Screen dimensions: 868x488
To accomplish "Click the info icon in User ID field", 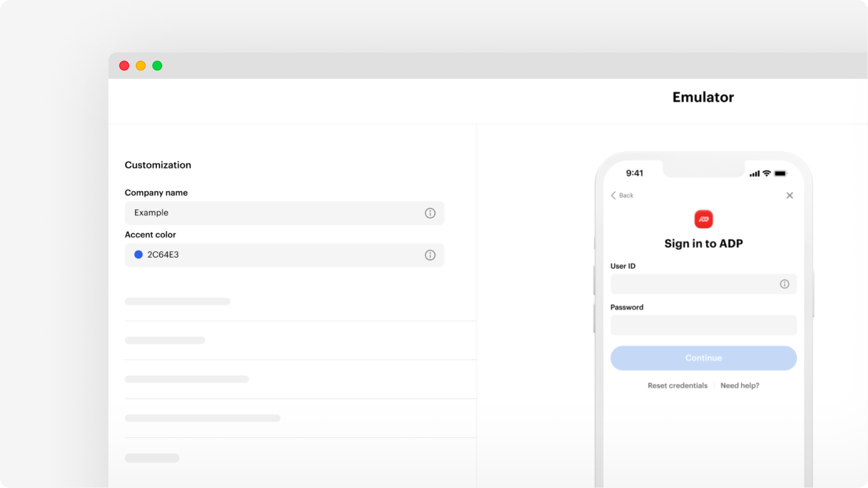I will [784, 284].
